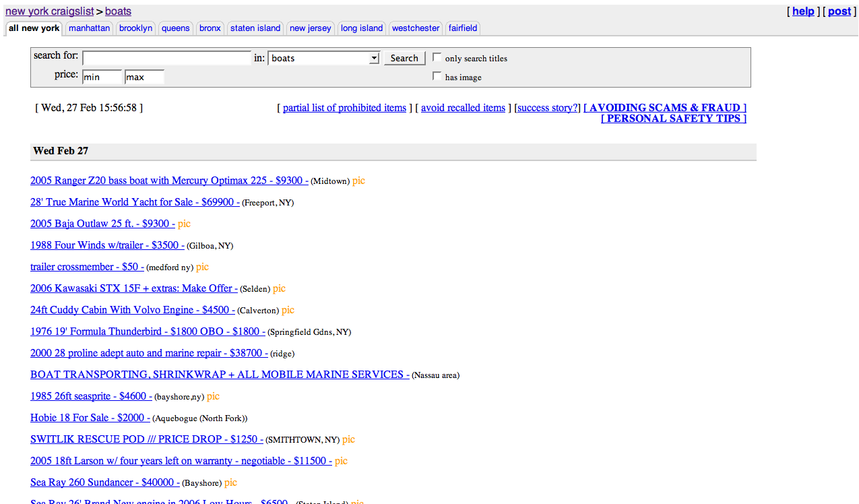Open Hobie 18 For Sale listing
859x504 pixels.
tap(90, 418)
